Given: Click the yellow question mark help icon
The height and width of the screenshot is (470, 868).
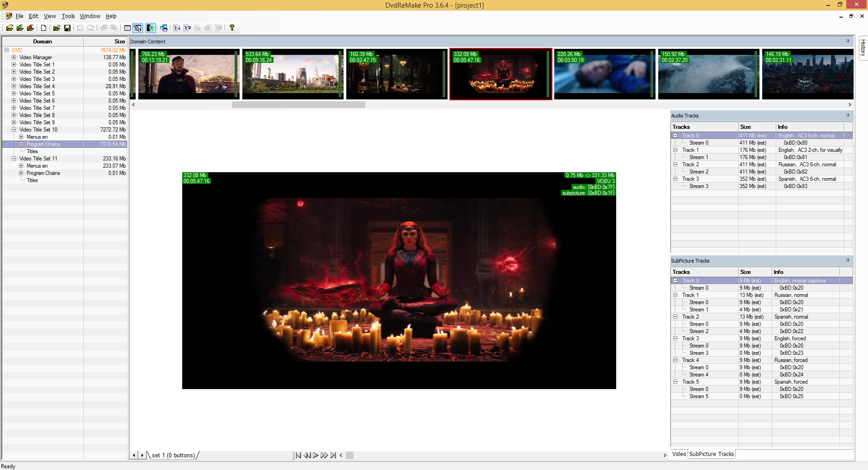Looking at the screenshot, I should 232,28.
